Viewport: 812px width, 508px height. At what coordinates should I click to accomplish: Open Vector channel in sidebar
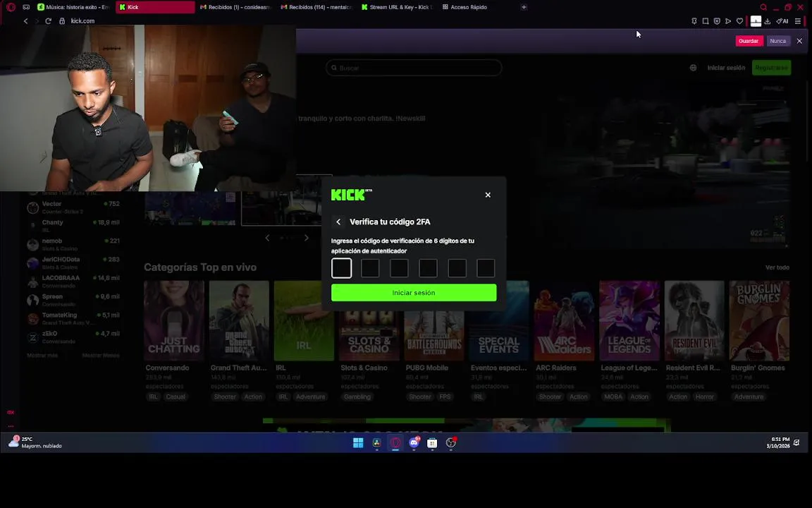(73, 207)
